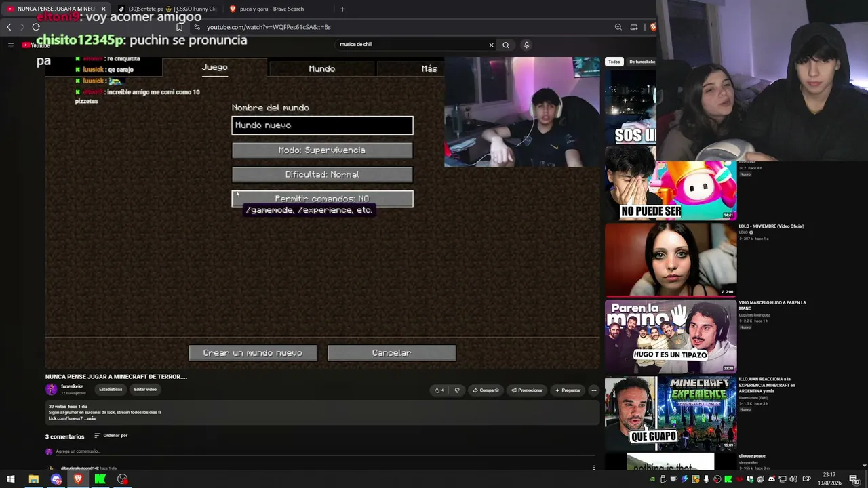868x488 pixels.
Task: Open 'LOLO - NOVIEMBRE (Video Oficial)' title
Action: 772,226
